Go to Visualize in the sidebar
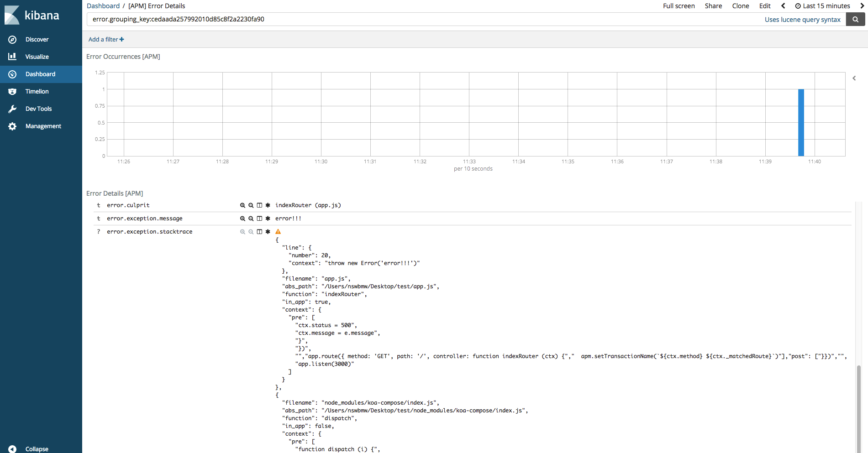This screenshot has height=453, width=868. [37, 57]
